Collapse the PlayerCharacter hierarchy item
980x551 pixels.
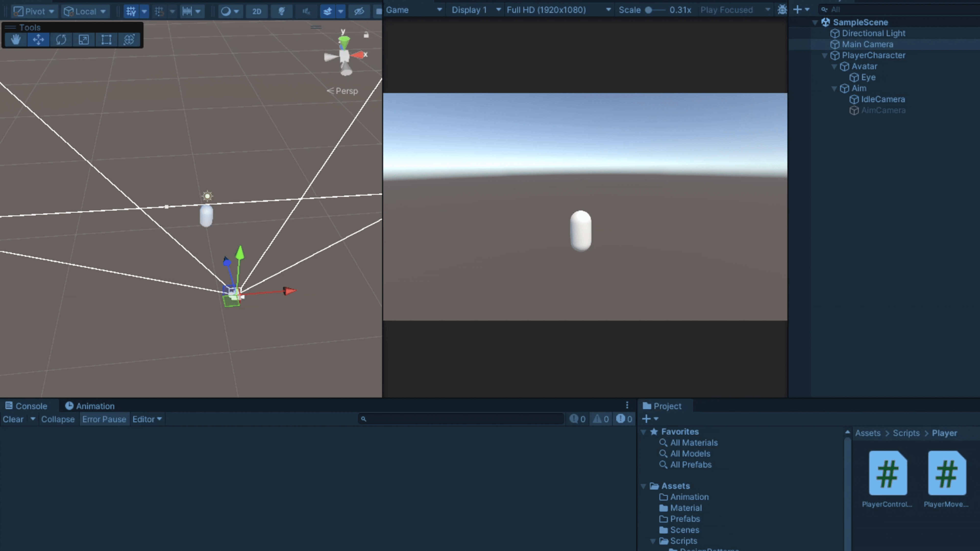[824, 56]
